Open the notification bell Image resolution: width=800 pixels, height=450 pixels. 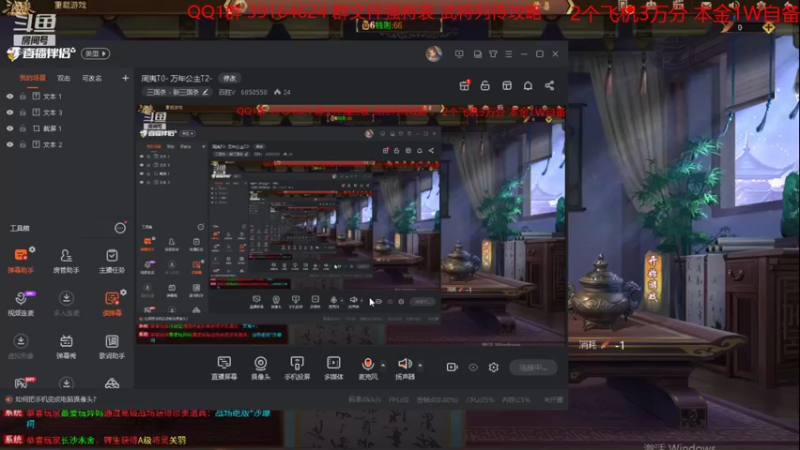click(528, 85)
